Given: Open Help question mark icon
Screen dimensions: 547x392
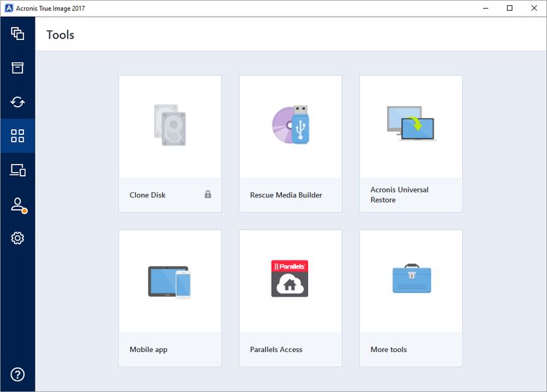Looking at the screenshot, I should pyautogui.click(x=17, y=375).
